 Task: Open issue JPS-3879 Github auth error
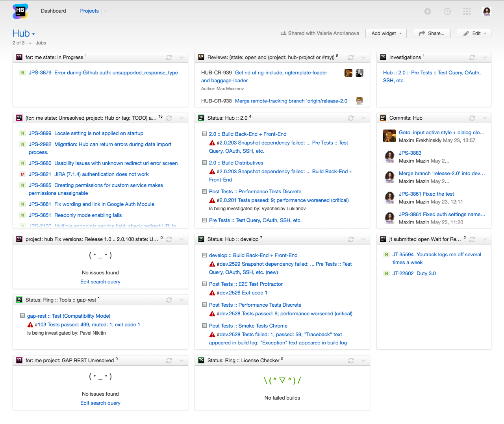103,73
